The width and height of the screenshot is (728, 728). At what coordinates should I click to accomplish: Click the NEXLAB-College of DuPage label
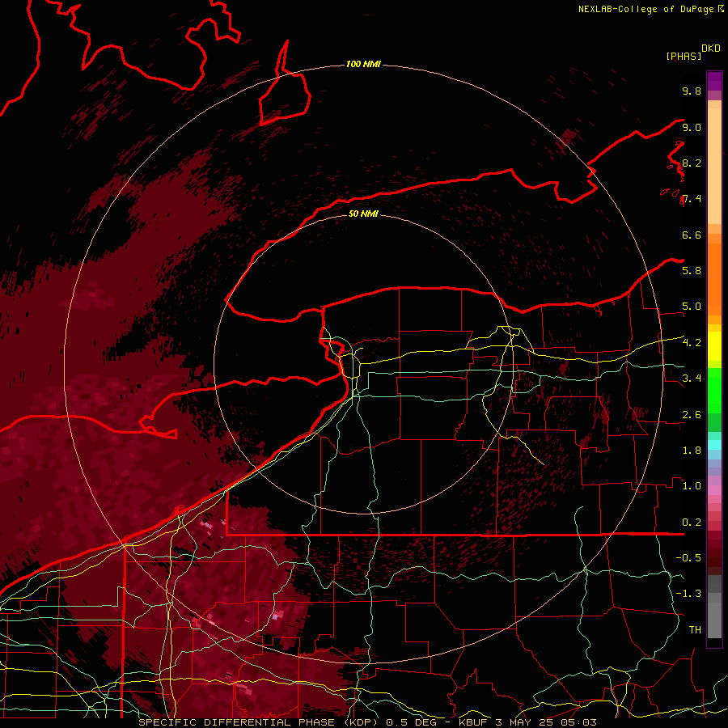(x=646, y=9)
